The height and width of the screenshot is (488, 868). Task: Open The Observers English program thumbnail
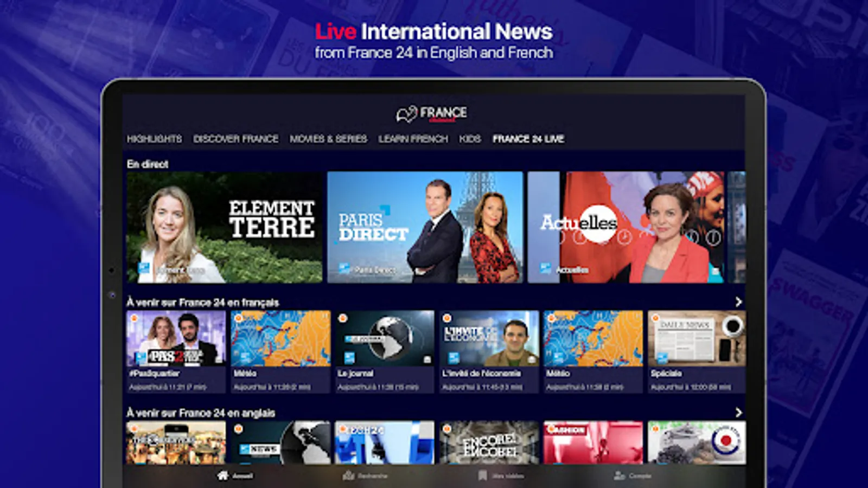coord(176,442)
